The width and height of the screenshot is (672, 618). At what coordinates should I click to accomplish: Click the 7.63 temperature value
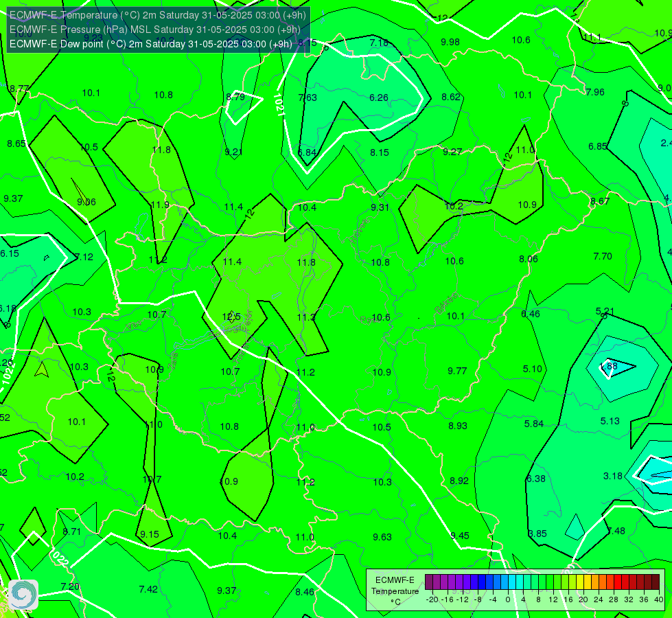pyautogui.click(x=308, y=98)
